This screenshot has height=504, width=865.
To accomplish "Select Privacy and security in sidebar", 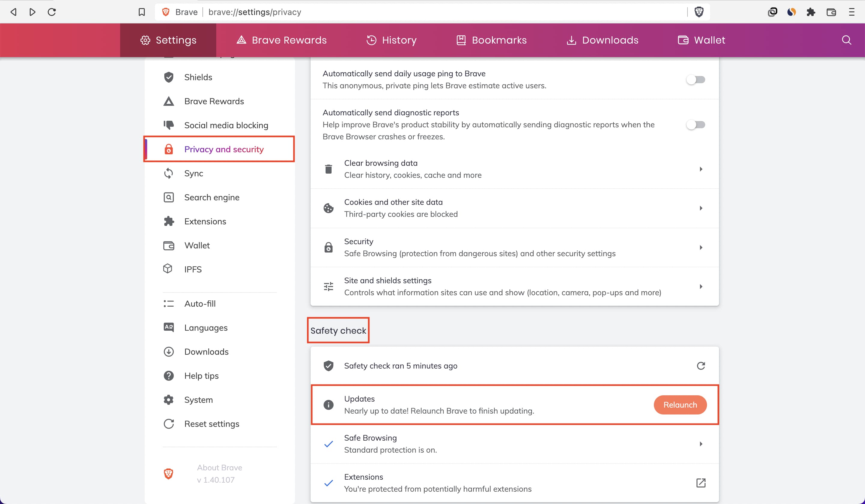I will pyautogui.click(x=220, y=149).
